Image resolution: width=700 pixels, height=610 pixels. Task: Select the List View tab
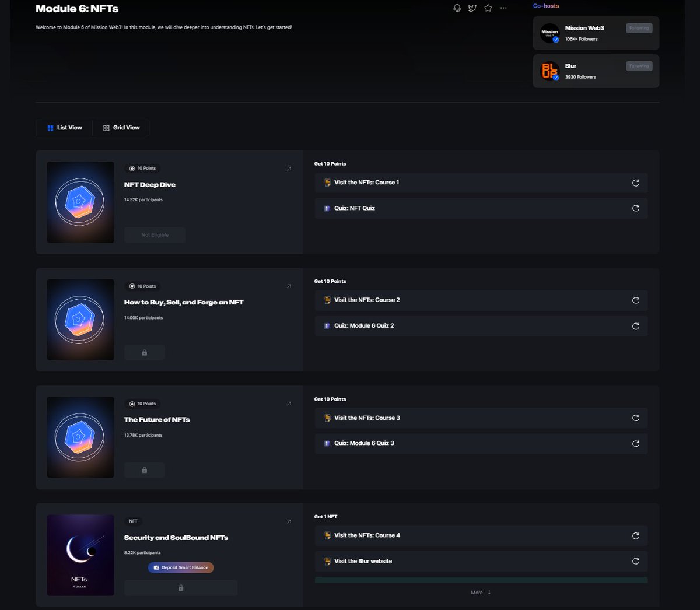tap(64, 128)
